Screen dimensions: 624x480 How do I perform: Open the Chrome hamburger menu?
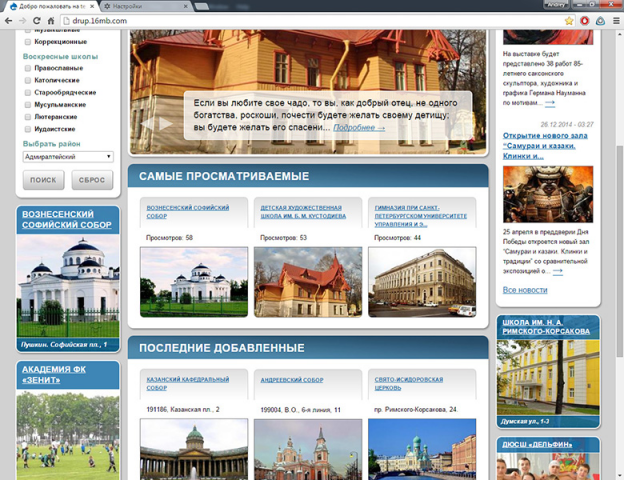pos(616,21)
